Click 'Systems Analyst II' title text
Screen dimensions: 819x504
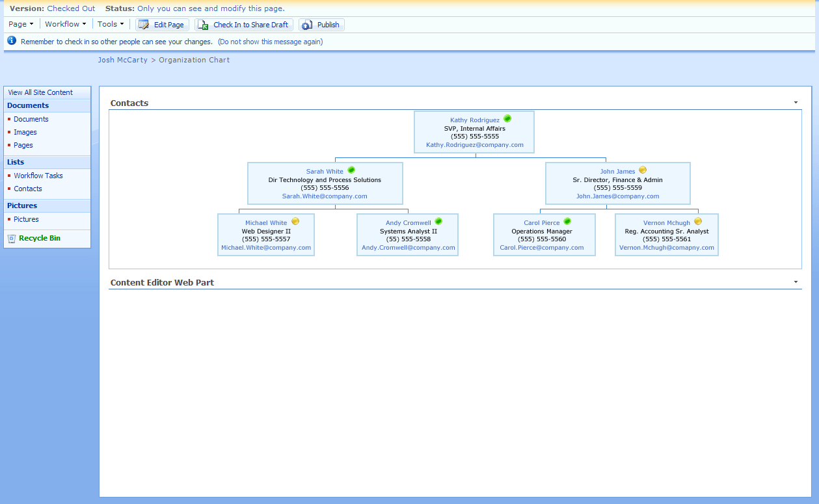coord(409,232)
